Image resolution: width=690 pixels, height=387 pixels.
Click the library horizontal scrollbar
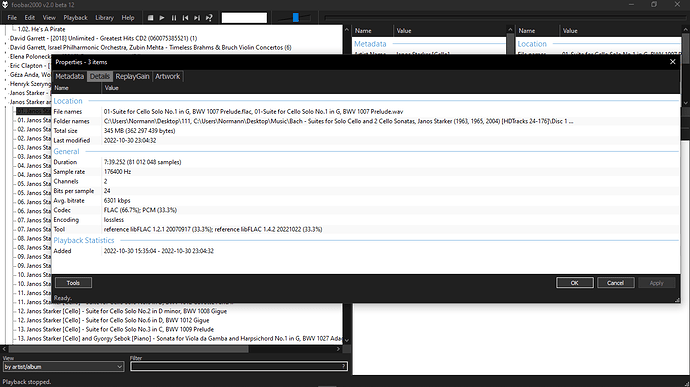click(128, 349)
